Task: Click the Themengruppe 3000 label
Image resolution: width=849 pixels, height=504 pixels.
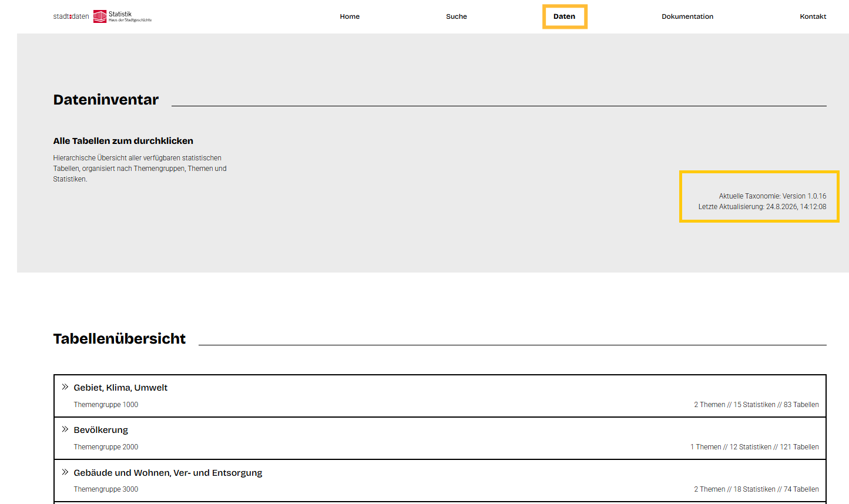Action: tap(106, 489)
